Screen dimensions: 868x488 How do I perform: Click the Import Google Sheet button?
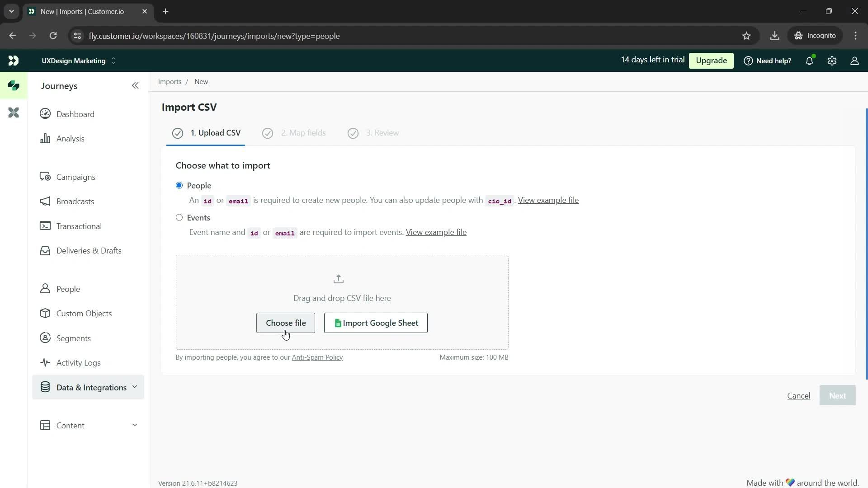tap(376, 322)
